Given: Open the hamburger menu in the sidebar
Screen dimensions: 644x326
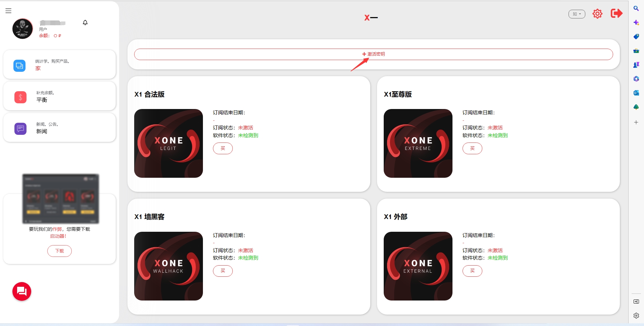Looking at the screenshot, I should (x=8, y=11).
